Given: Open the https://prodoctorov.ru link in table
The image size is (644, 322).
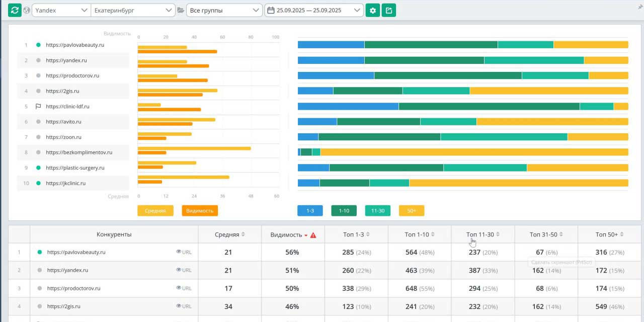Looking at the screenshot, I should click(x=74, y=288).
